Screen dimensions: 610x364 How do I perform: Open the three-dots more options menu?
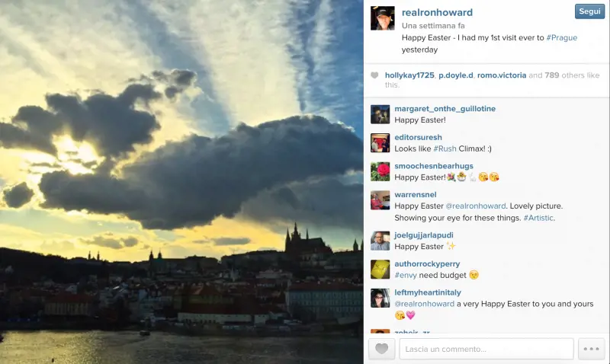pos(592,349)
